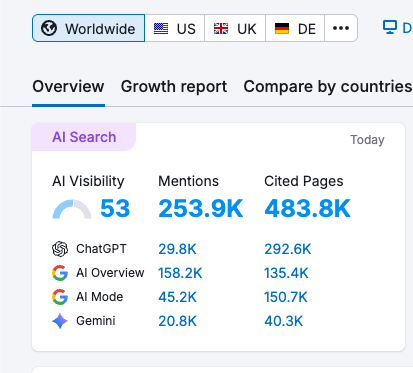Screen dimensions: 413x373
Task: Open the Compare by countries tab
Action: tap(328, 87)
